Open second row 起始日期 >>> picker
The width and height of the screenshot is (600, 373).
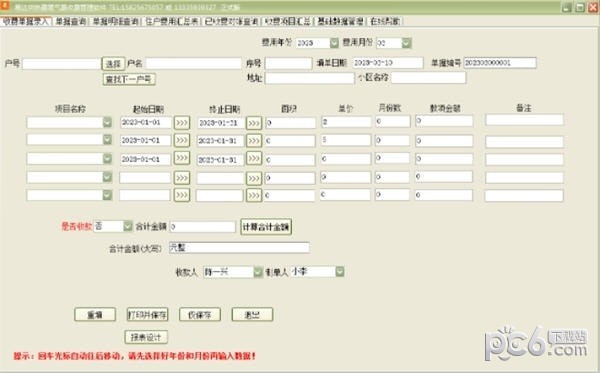182,140
